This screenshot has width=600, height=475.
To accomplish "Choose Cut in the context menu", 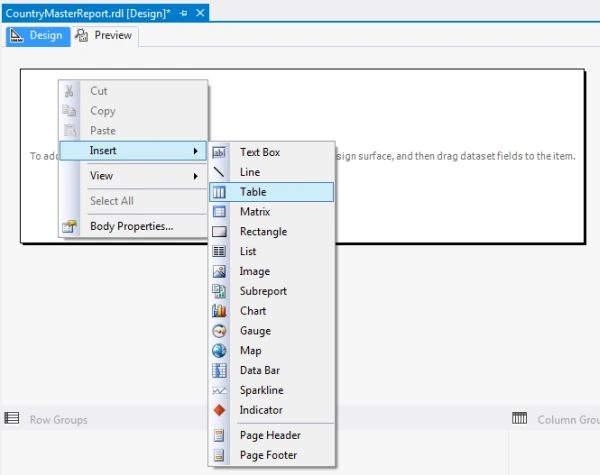I will [x=133, y=91].
